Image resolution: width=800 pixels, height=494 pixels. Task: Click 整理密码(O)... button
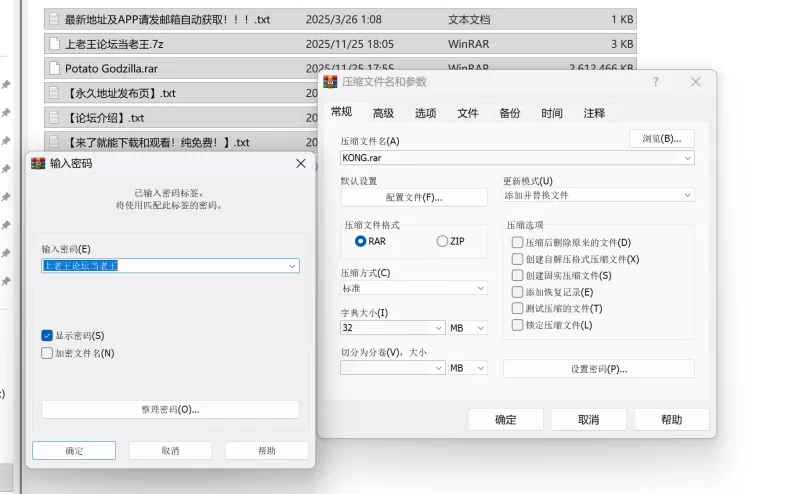(x=170, y=410)
